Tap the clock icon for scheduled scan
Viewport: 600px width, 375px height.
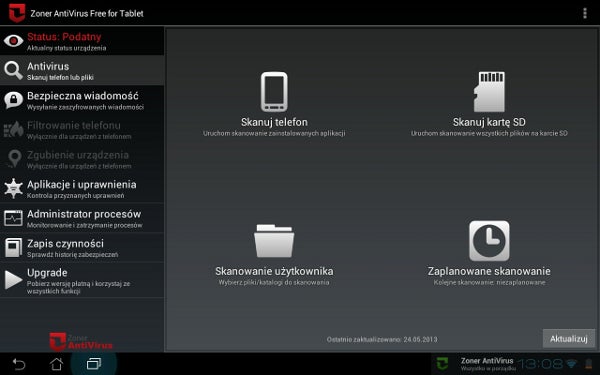click(489, 241)
